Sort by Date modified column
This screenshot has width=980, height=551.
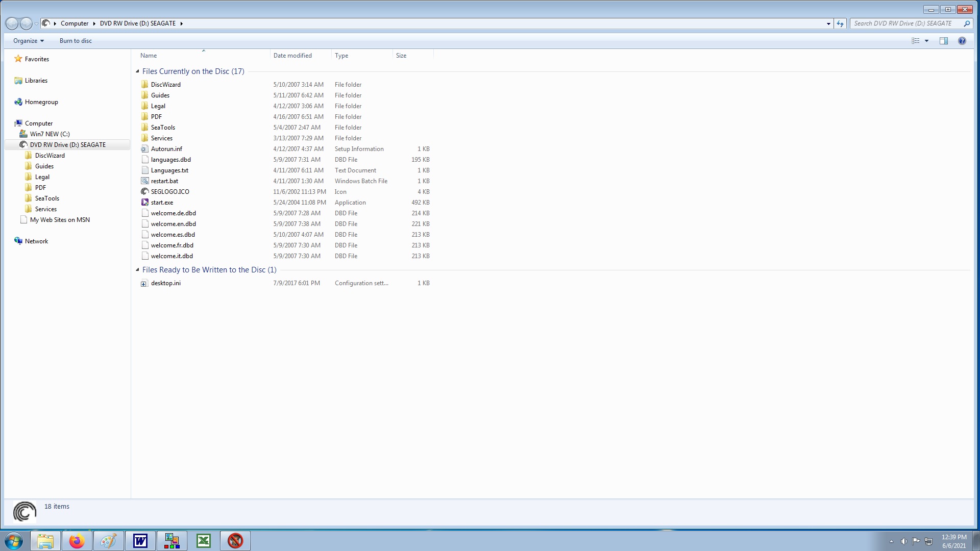(292, 56)
